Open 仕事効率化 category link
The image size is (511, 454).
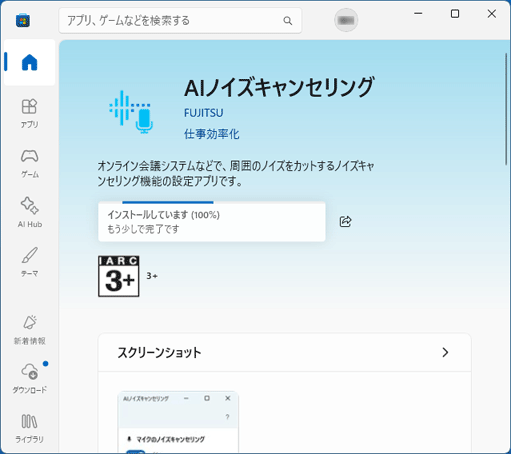(211, 134)
